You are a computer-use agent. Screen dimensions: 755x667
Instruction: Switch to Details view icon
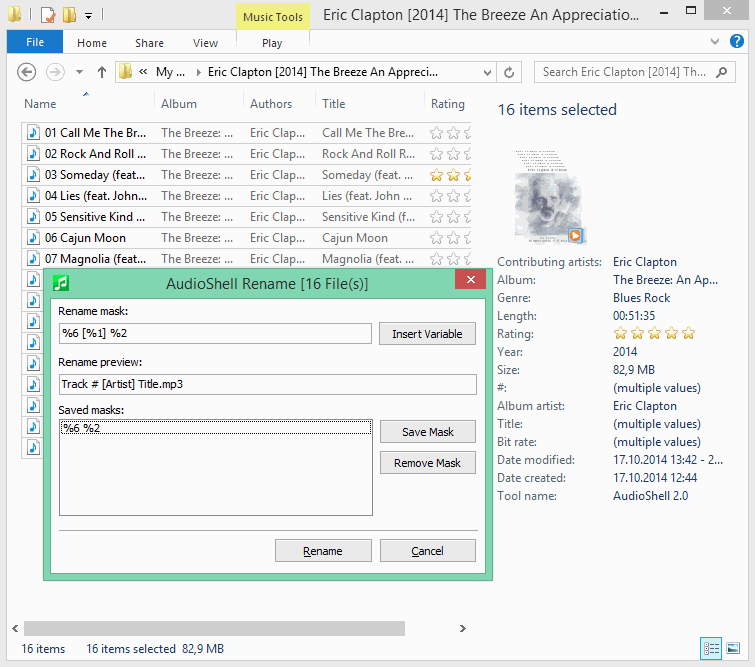pyautogui.click(x=711, y=648)
